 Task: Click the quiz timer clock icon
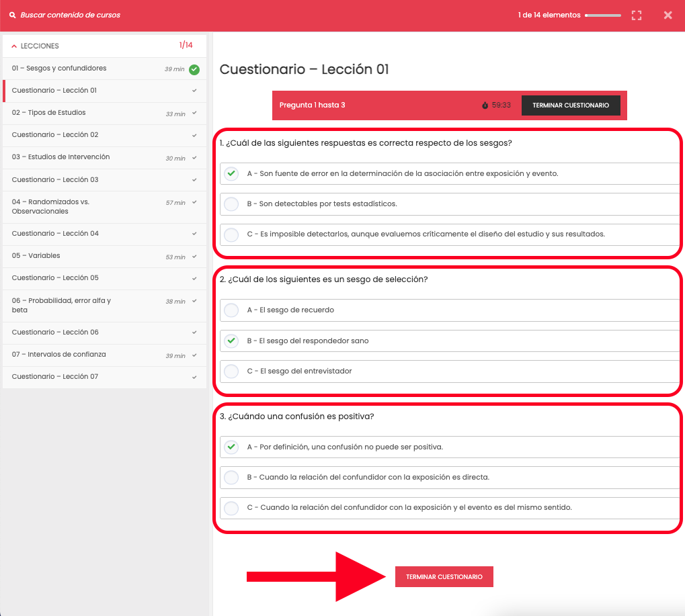485,105
